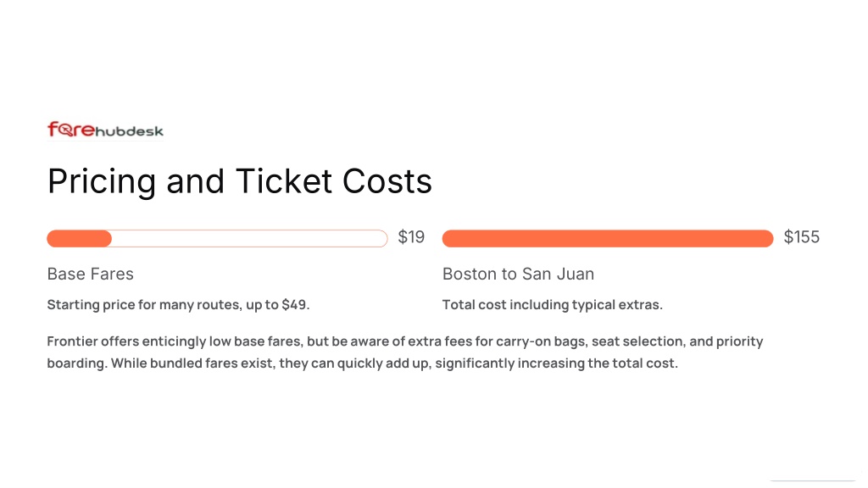868x488 pixels.
Task: Click the Base Fares subheading
Action: [90, 274]
